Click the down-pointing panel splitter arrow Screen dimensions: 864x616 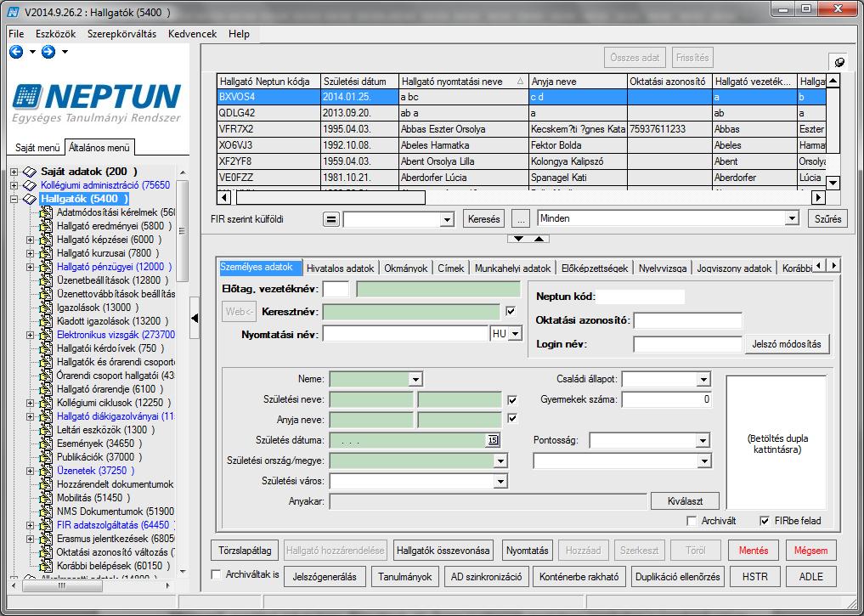518,239
